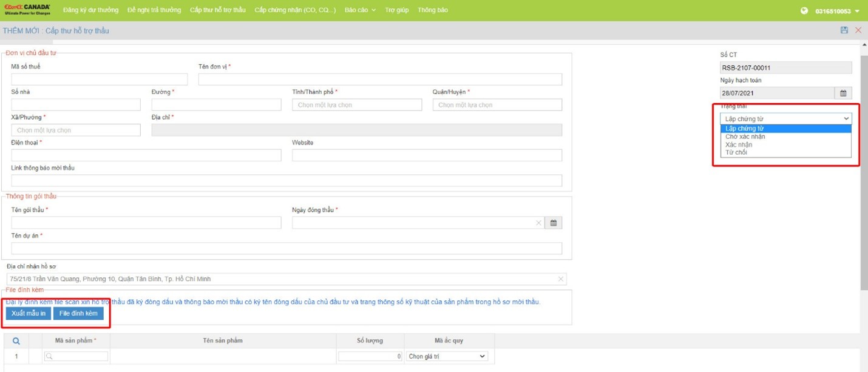Click the Ngày hạch toán date 28/07/2021
This screenshot has height=372, width=868.
[x=778, y=93]
